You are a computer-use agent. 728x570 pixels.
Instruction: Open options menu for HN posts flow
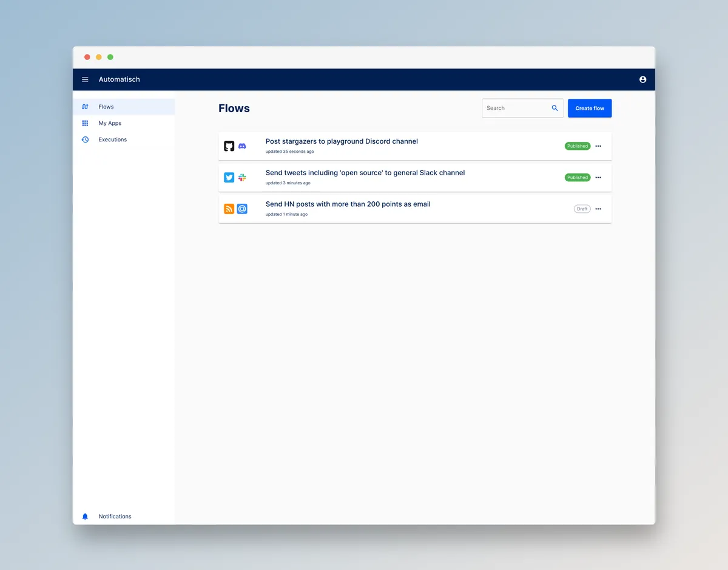pyautogui.click(x=598, y=209)
